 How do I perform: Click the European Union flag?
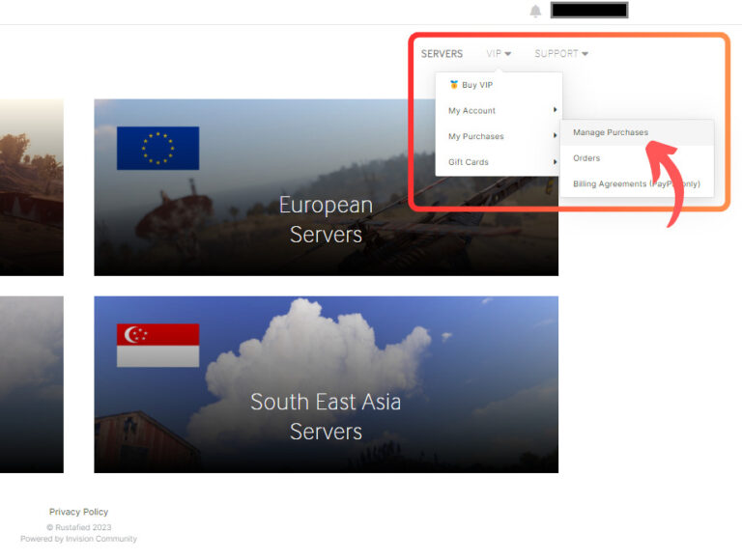[157, 148]
